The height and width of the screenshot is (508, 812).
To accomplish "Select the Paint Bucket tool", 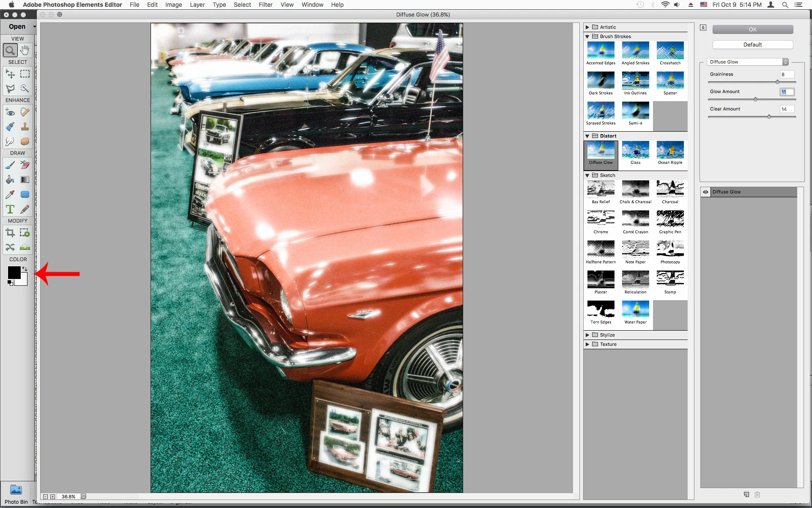I will [10, 179].
